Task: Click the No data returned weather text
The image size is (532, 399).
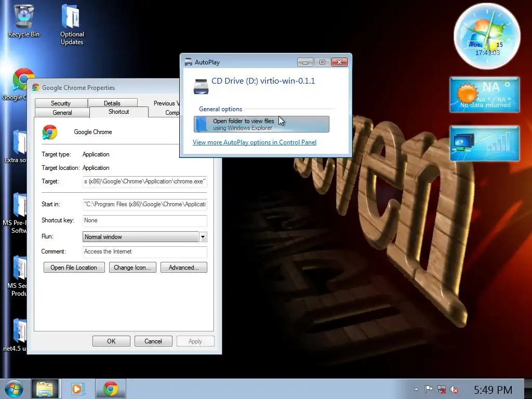Action: 485,105
